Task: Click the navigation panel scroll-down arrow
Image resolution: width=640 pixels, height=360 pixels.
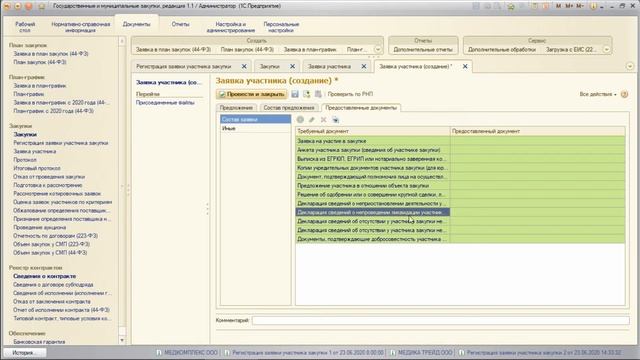Action: pyautogui.click(x=122, y=340)
